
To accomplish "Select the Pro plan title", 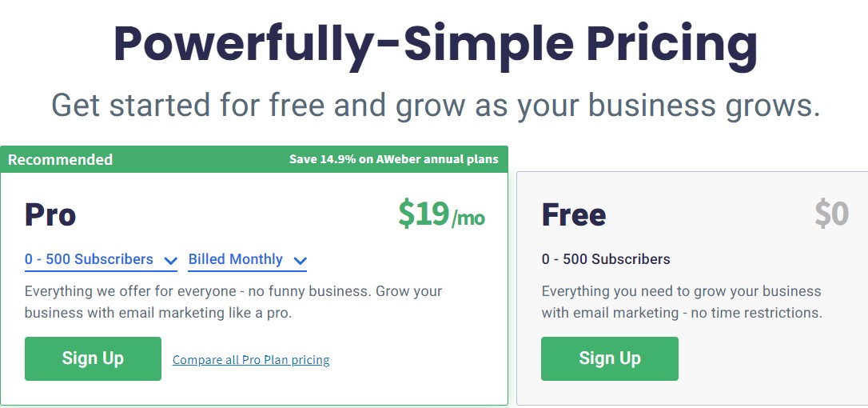I will [x=50, y=215].
